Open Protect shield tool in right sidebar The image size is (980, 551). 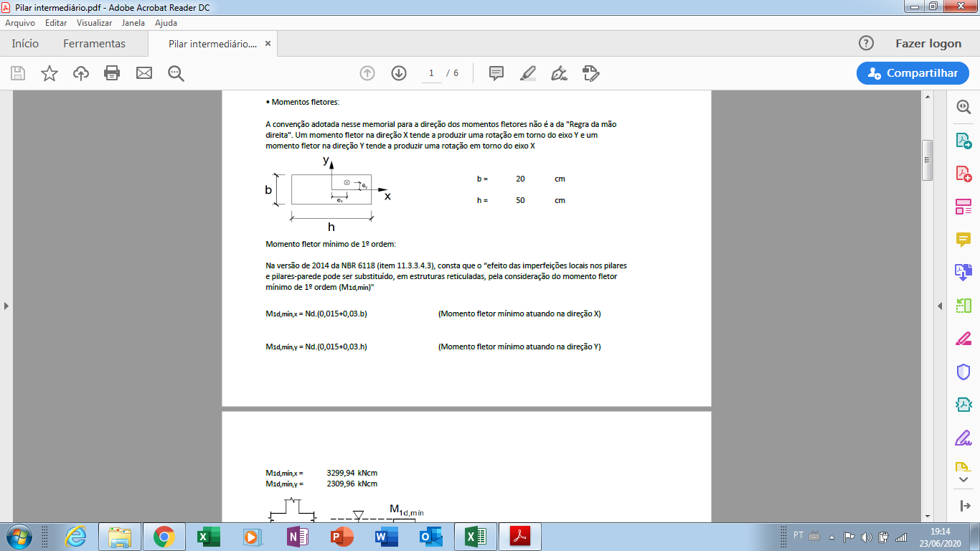[963, 372]
